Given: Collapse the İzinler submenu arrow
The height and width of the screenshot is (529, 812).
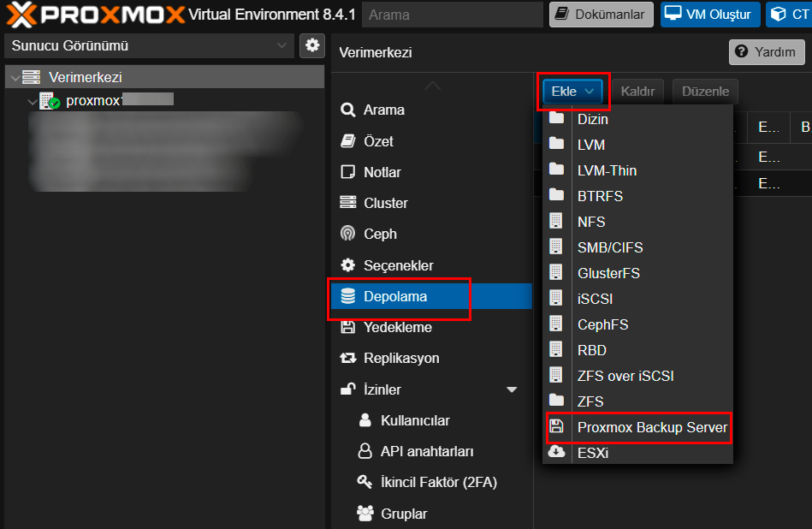Looking at the screenshot, I should click(x=512, y=390).
